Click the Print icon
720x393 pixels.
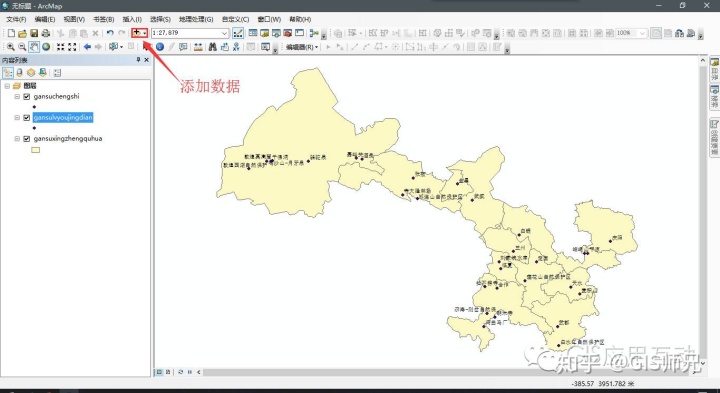coord(45,33)
